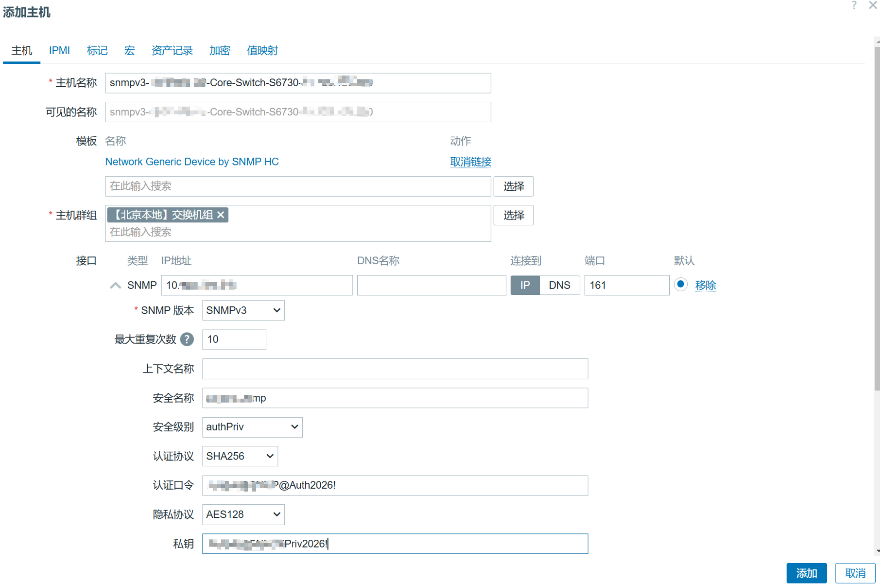The height and width of the screenshot is (588, 880).
Task: Click 移除 to remove the SNMP interface
Action: click(x=705, y=285)
